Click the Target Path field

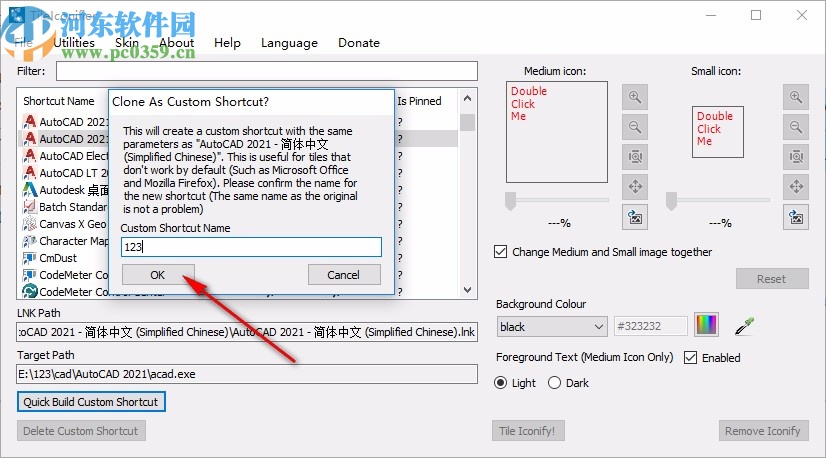point(247,374)
